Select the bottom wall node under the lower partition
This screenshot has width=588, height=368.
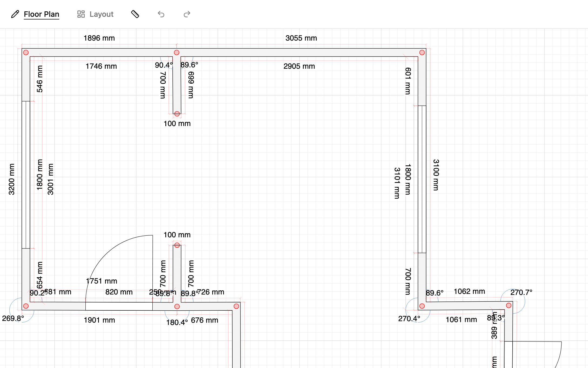click(x=177, y=306)
